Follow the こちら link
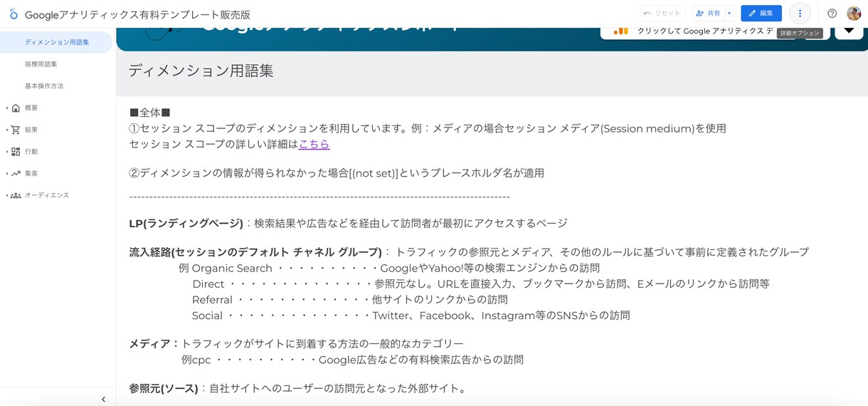 [314, 144]
